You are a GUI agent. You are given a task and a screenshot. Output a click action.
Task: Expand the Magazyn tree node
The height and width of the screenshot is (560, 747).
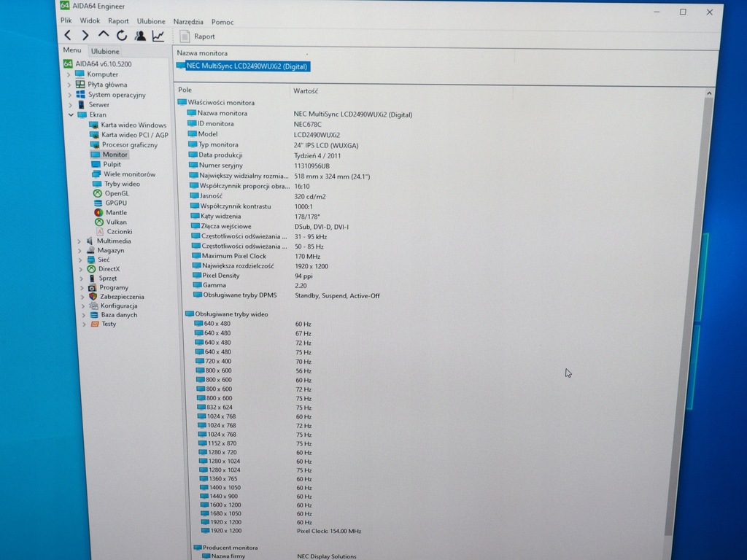(80, 251)
